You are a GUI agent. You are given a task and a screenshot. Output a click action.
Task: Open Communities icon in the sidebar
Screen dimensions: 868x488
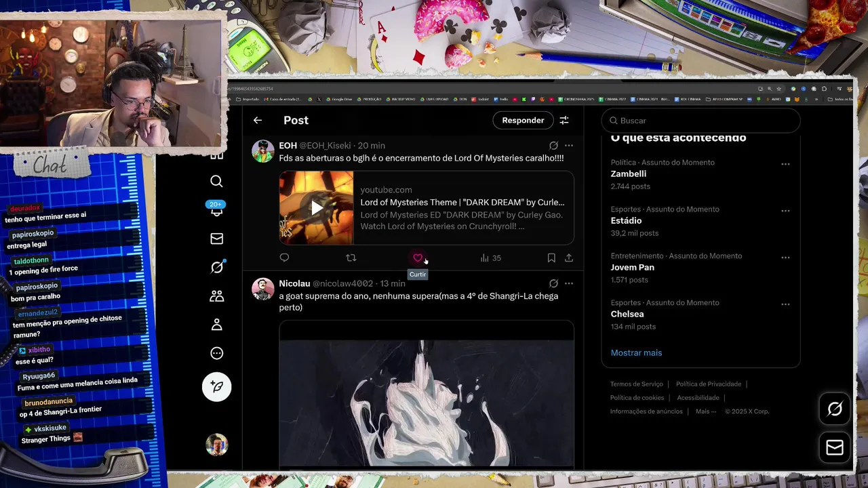[x=216, y=296]
